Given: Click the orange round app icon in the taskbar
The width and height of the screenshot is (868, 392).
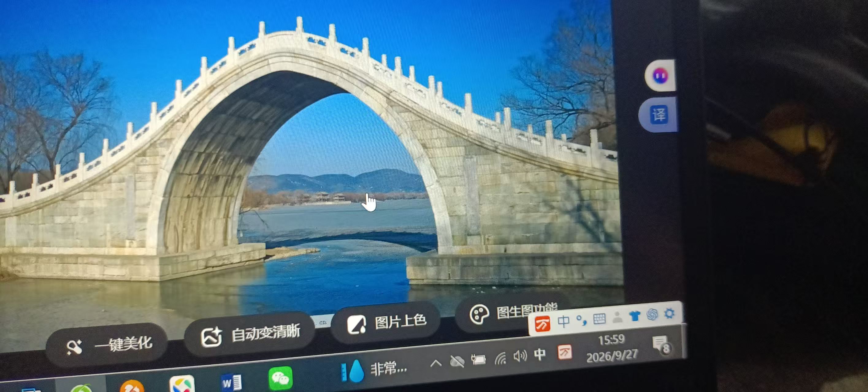Looking at the screenshot, I should [132, 386].
